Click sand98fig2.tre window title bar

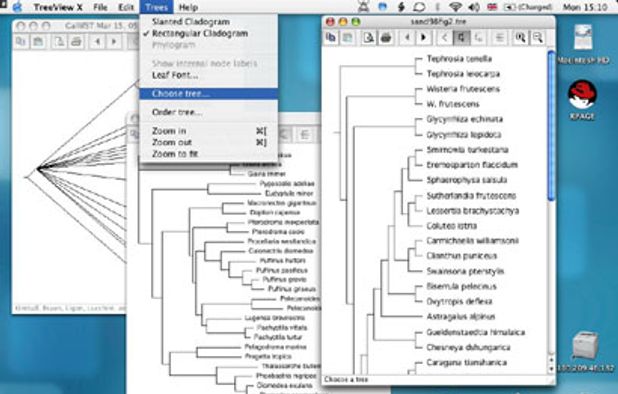click(439, 22)
